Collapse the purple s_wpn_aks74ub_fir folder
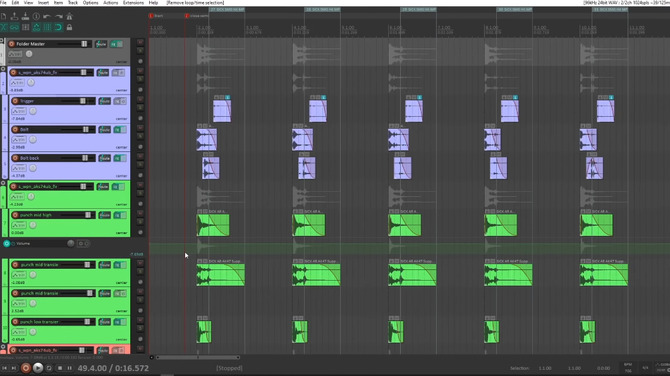The width and height of the screenshot is (670, 376). point(3,69)
